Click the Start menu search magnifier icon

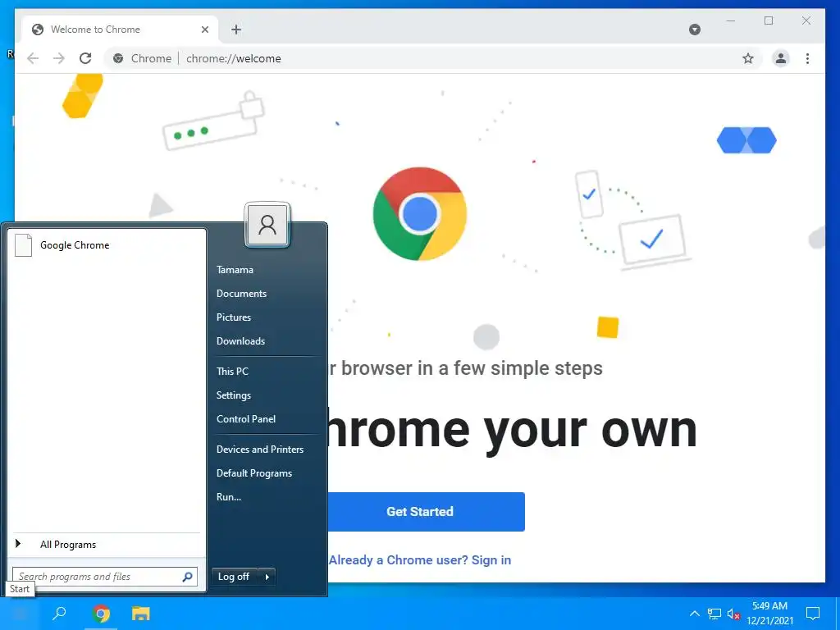[x=188, y=577]
